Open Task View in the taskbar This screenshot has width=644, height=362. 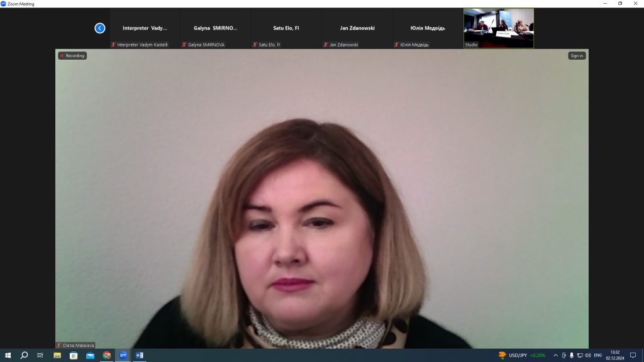click(40, 355)
